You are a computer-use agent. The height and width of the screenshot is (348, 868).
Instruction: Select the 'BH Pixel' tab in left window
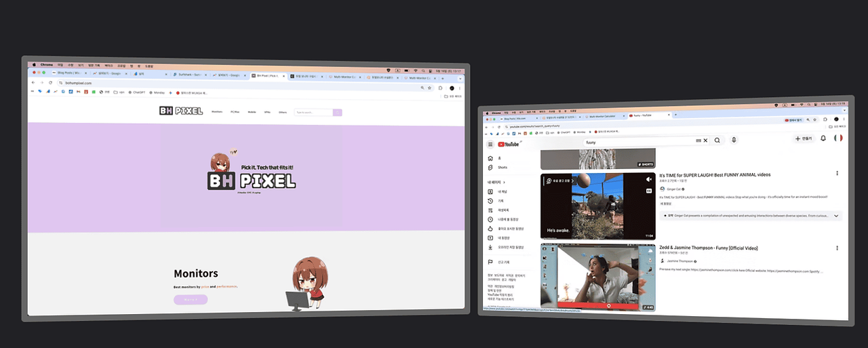pyautogui.click(x=269, y=75)
